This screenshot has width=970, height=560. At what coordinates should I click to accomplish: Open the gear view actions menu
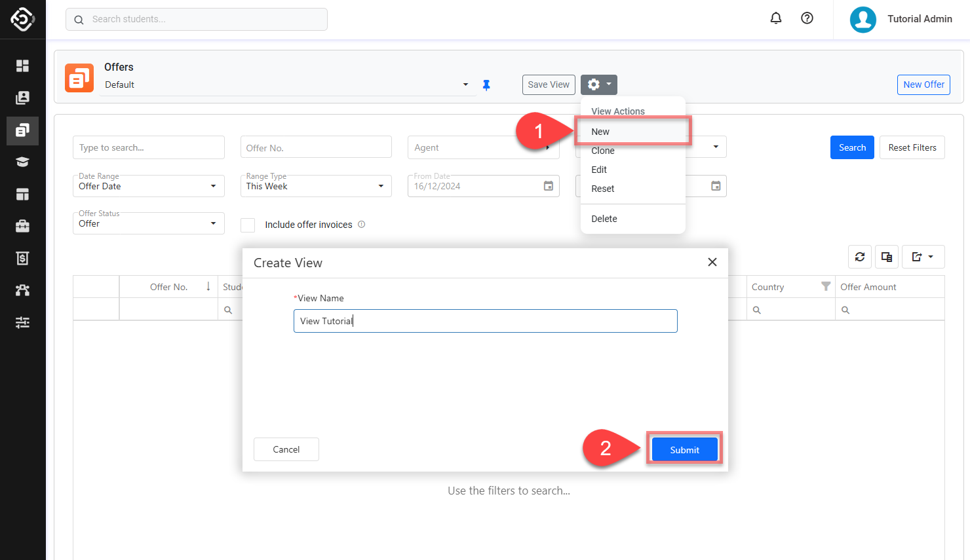pos(599,84)
